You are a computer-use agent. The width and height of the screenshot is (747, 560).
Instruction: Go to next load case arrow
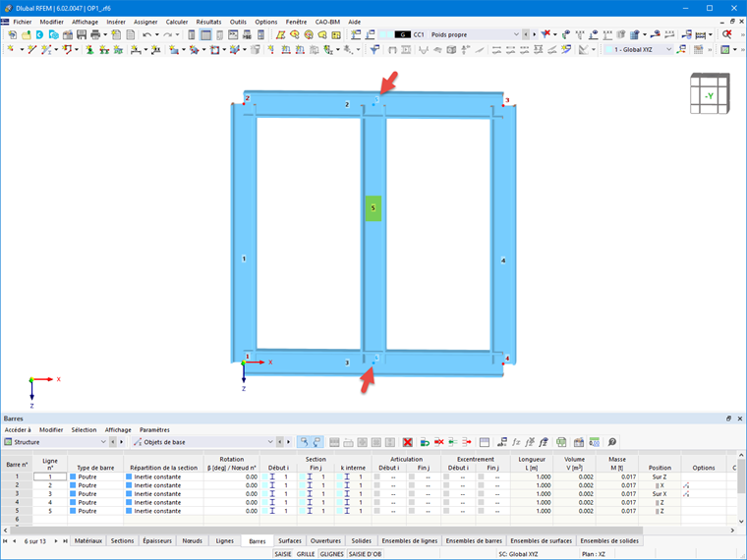(x=534, y=34)
